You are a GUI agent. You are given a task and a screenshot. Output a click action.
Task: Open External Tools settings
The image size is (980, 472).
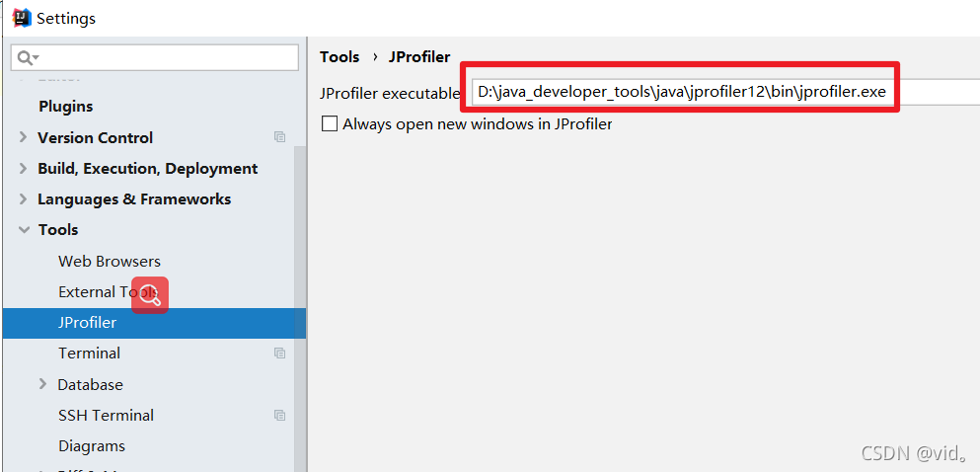(108, 291)
